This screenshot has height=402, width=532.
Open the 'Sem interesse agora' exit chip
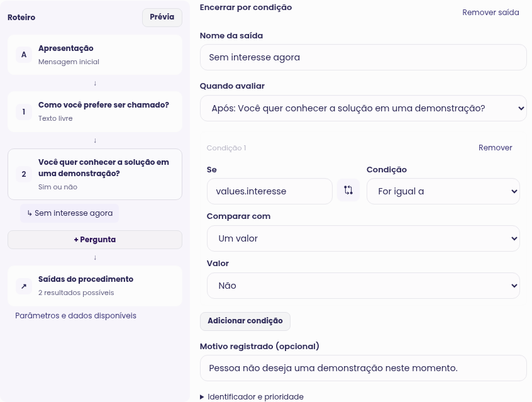pyautogui.click(x=70, y=213)
